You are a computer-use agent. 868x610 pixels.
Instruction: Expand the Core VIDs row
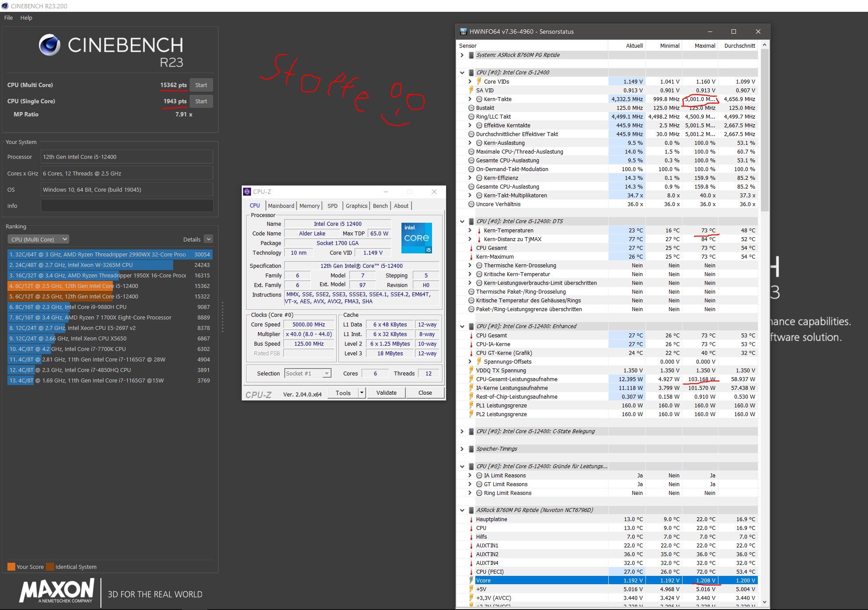pyautogui.click(x=470, y=81)
